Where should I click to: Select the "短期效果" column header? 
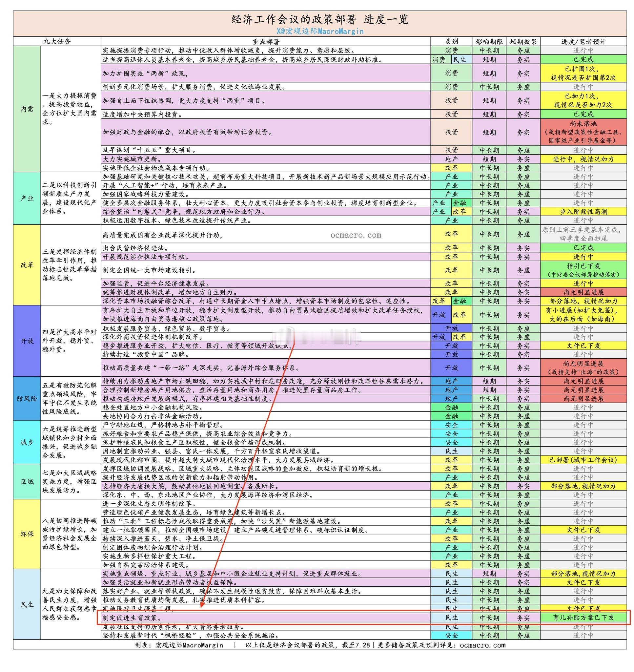coord(523,42)
